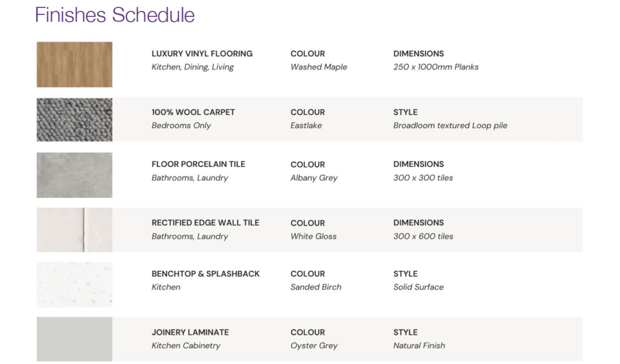Click Broadloom textured Loop pile style text
620x364 pixels.
450,126
